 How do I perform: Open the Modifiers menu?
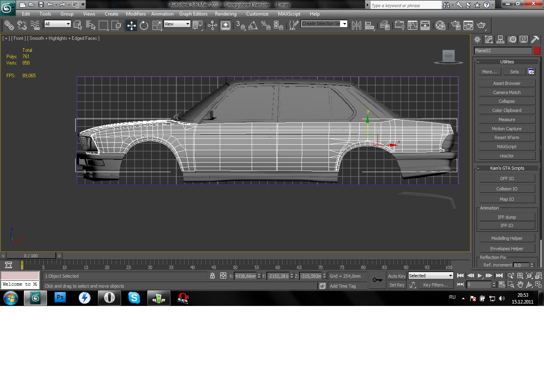point(135,14)
